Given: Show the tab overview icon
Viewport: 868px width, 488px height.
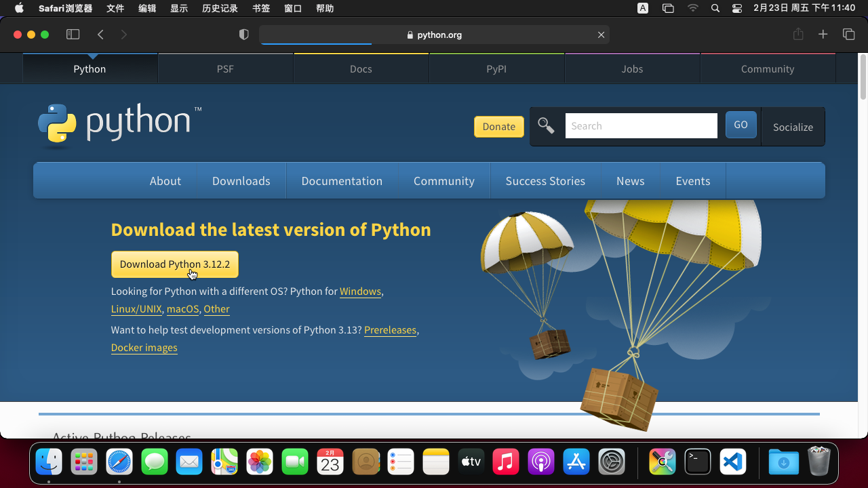Looking at the screenshot, I should pyautogui.click(x=848, y=35).
